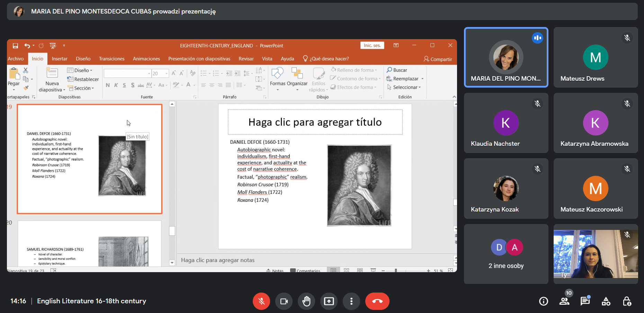Viewport: 644px width, 313px height.
Task: Open the font size 20 dropdown
Action: [167, 73]
